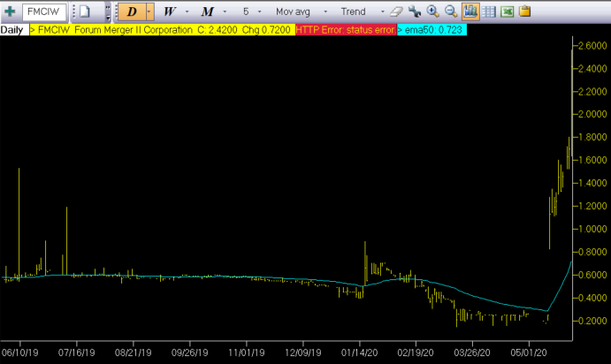Click the zoom in magnifier icon
Viewport: 611px width, 364px height.
click(x=432, y=11)
